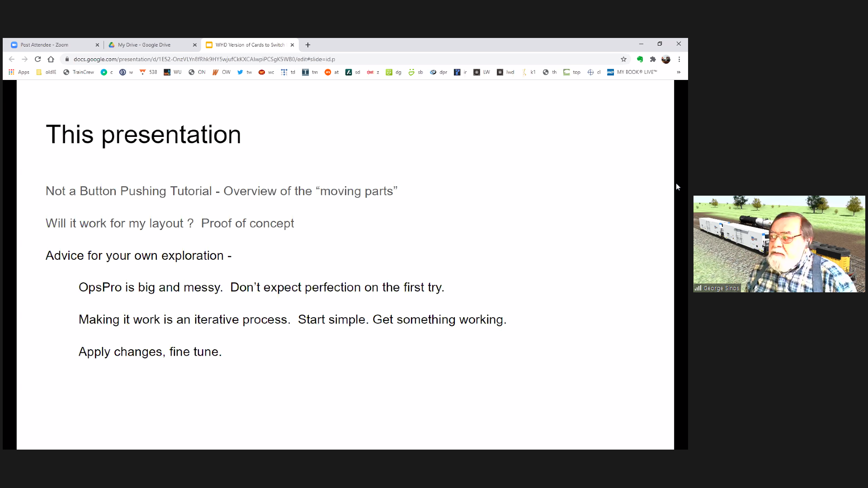The height and width of the screenshot is (488, 868).
Task: Show hidden bookmarks via chevron
Action: (x=679, y=72)
